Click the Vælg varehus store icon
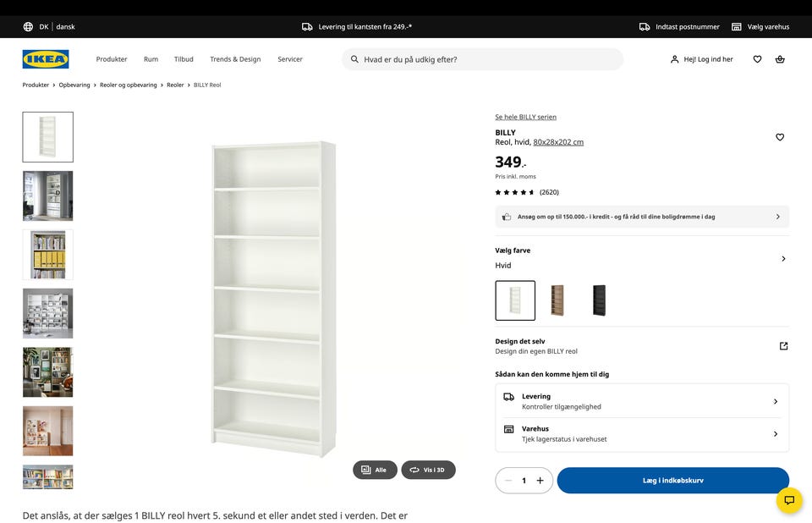 737,27
